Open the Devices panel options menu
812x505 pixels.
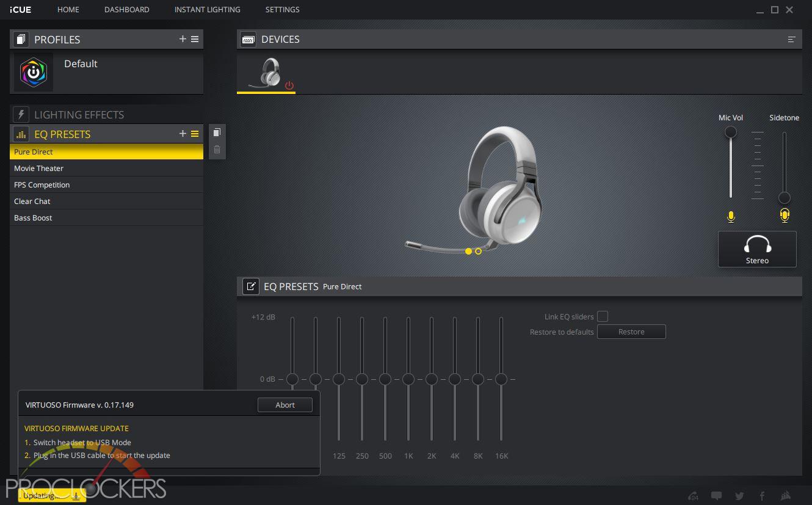tap(791, 39)
